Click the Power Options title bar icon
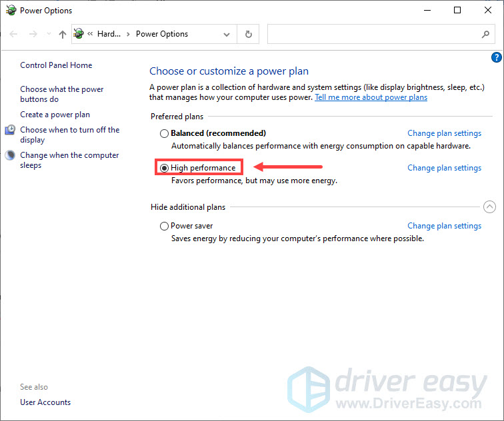This screenshot has width=504, height=421. (x=11, y=11)
